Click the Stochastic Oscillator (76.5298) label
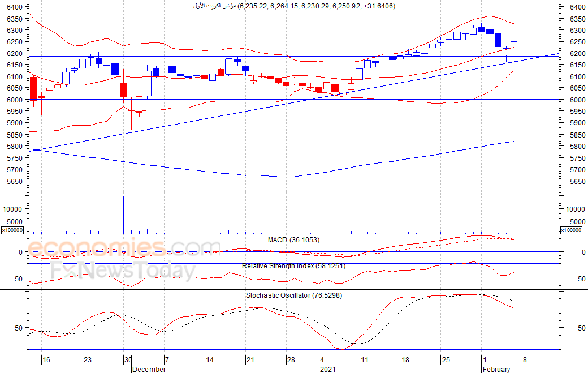588x373 pixels. [x=294, y=295]
